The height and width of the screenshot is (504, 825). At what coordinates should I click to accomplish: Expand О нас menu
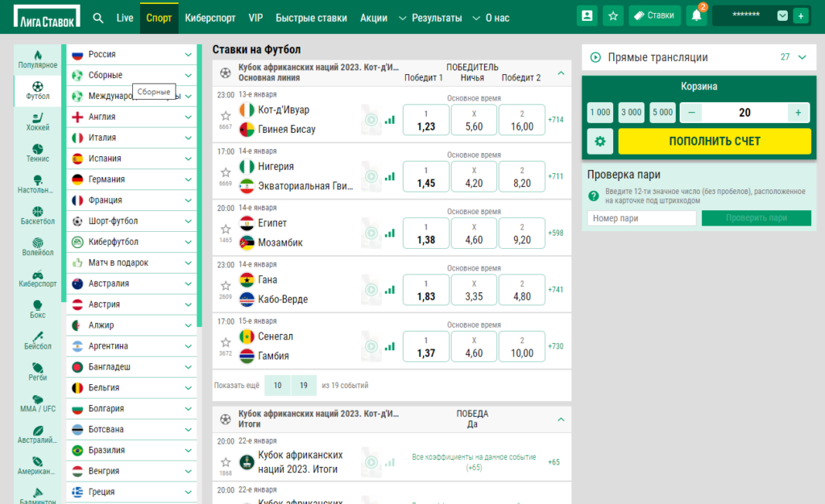point(491,18)
